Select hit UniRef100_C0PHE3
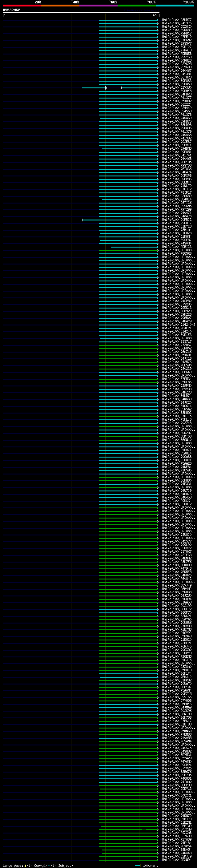 click(176, 61)
